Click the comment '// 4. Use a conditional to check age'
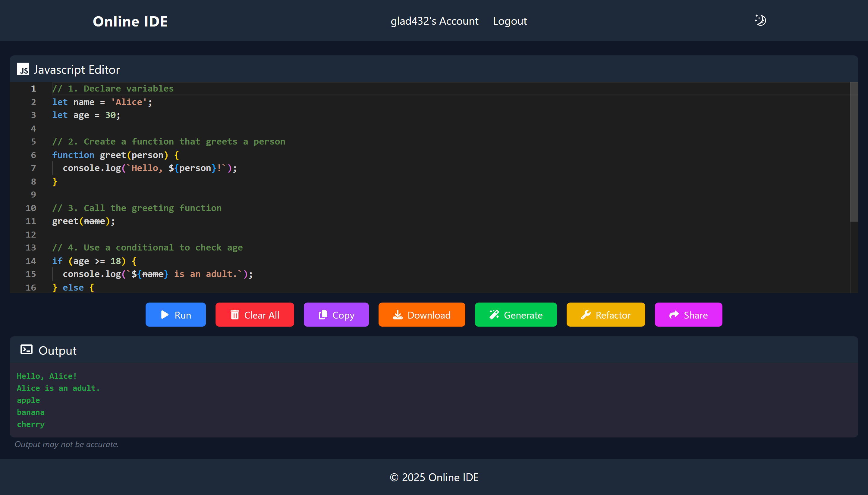 pyautogui.click(x=147, y=248)
